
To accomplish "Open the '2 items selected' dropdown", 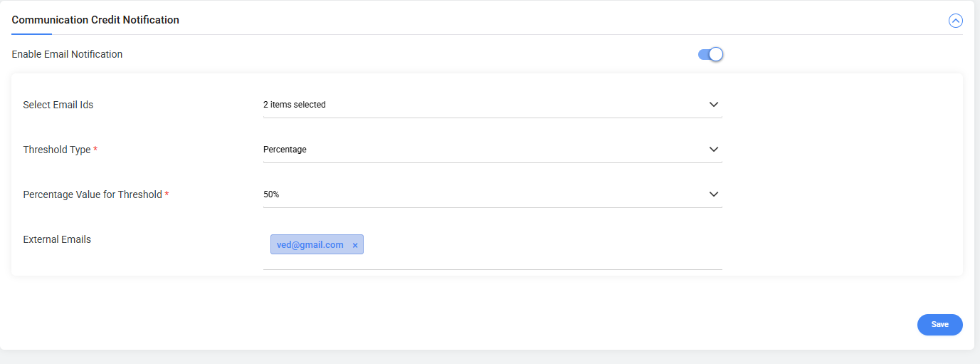I will (x=484, y=105).
